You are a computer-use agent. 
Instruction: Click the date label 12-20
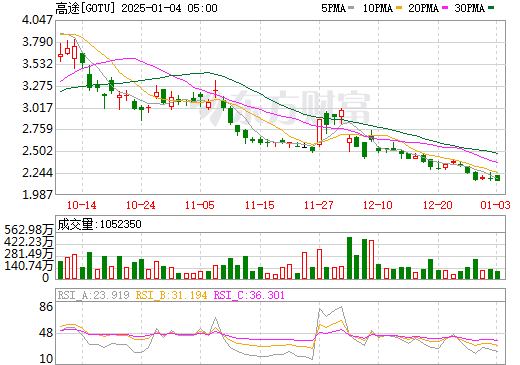(437, 205)
